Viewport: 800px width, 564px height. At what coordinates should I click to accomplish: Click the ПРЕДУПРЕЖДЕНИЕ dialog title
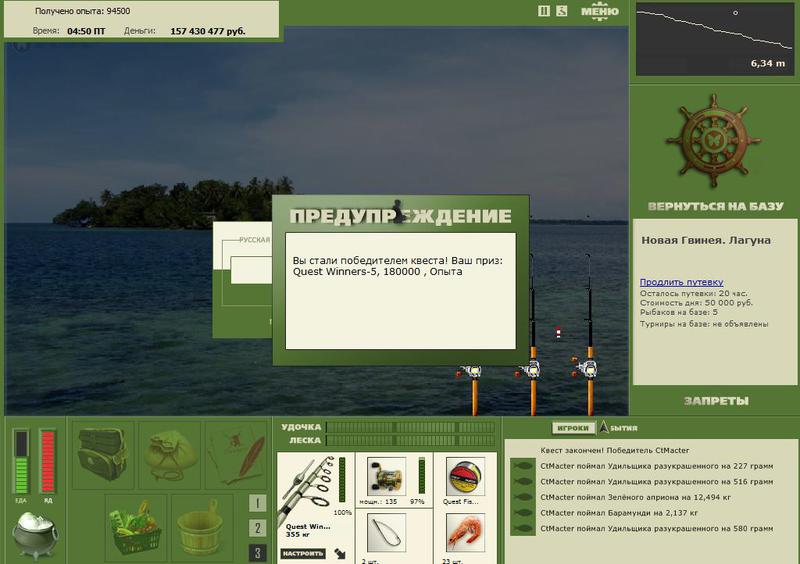pos(401,216)
